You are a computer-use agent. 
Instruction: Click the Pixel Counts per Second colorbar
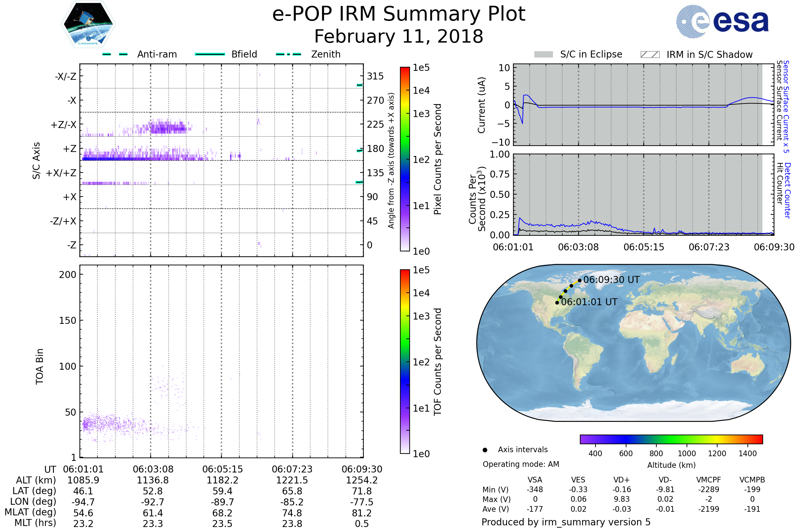[x=405, y=159]
